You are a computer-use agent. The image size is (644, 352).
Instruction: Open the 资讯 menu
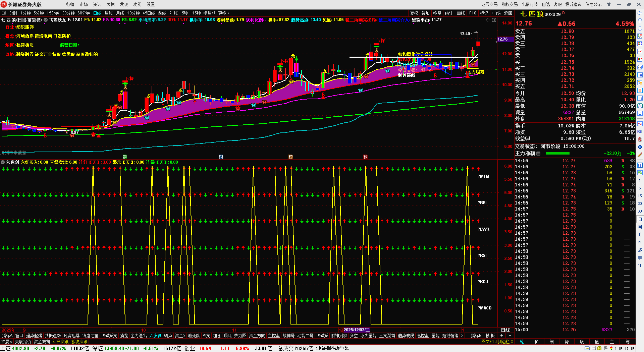97,4
